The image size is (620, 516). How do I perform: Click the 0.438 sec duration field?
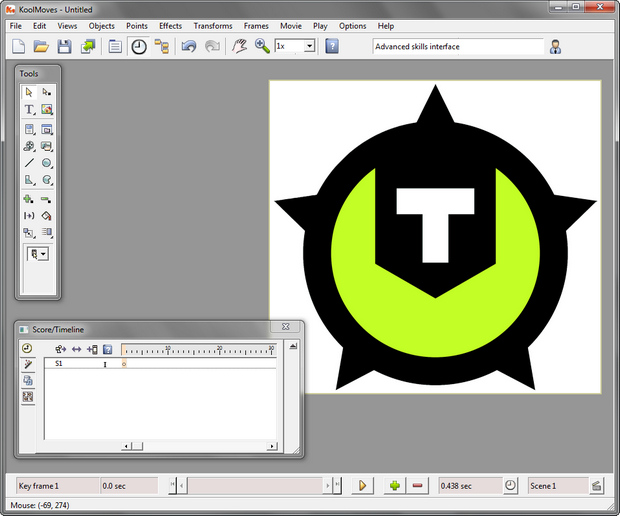click(x=470, y=486)
